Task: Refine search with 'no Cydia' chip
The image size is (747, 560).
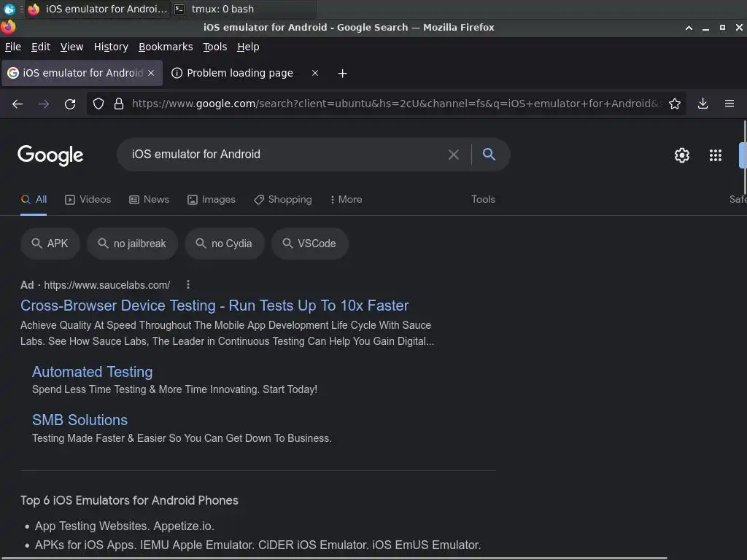Action: click(225, 244)
